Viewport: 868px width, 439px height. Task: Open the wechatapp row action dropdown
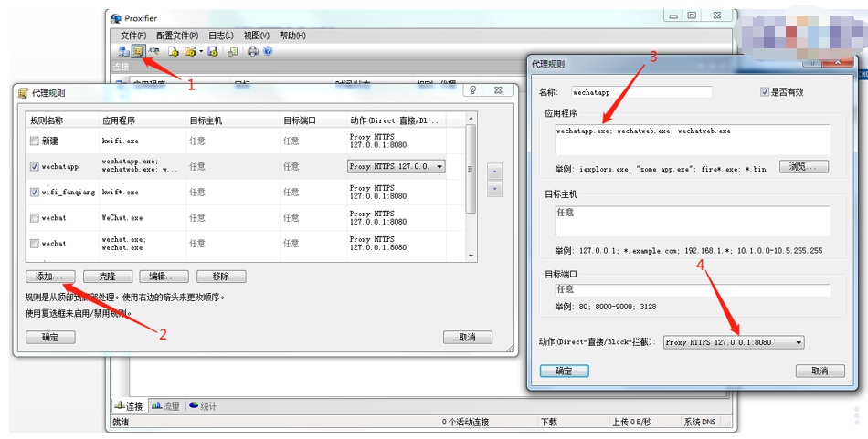coord(397,166)
